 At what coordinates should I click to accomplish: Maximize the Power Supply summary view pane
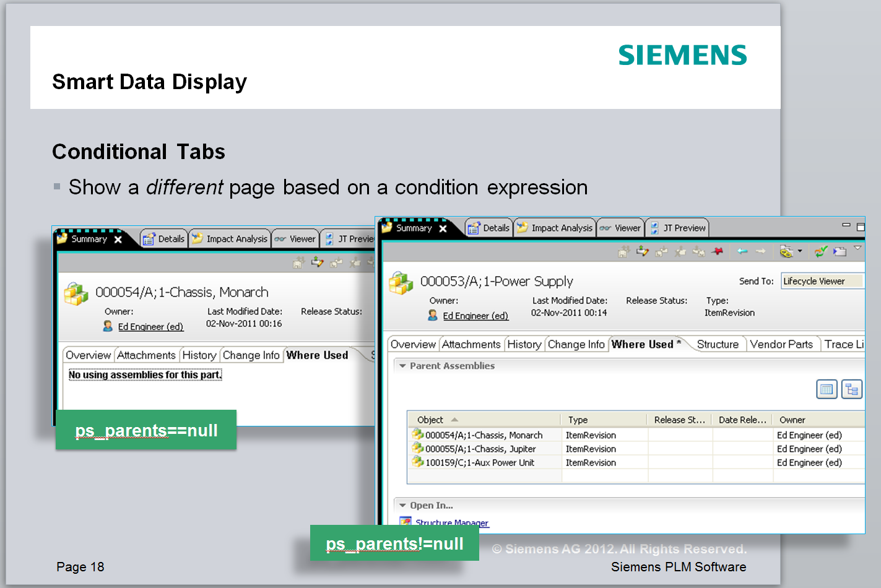click(x=861, y=227)
